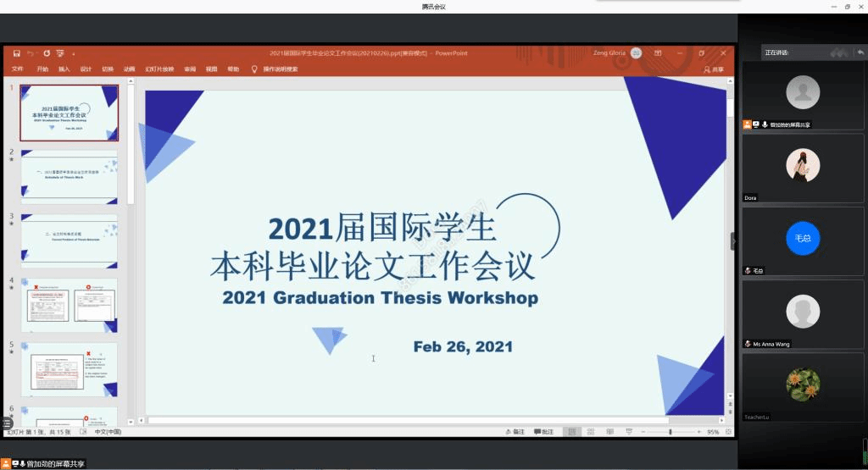Collapse the participant panel with side arrow
Screen dimensions: 868x470
734,241
